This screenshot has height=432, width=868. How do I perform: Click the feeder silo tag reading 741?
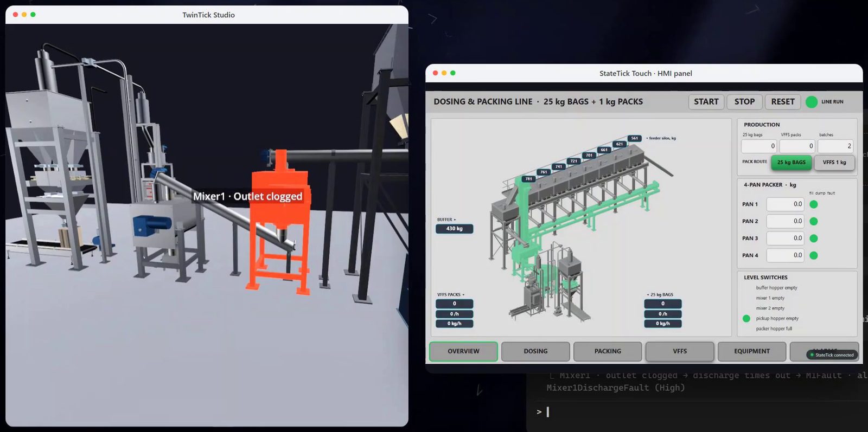[559, 167]
